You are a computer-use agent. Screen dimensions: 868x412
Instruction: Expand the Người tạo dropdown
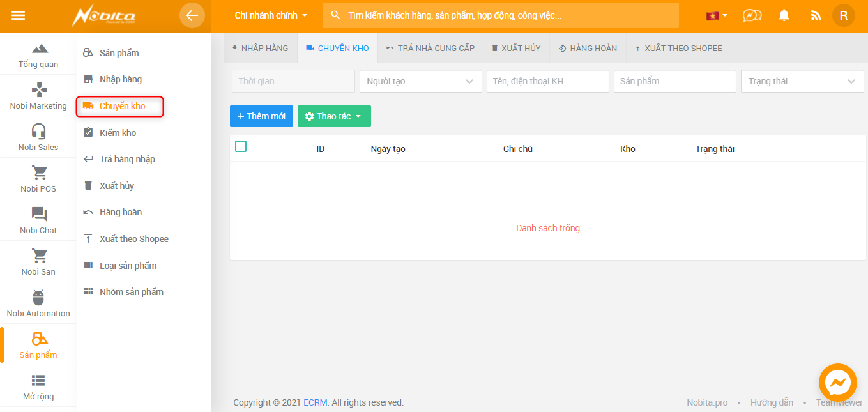coord(420,81)
